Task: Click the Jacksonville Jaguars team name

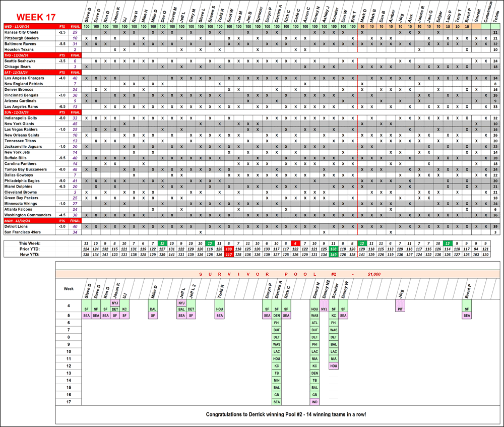Action: click(x=23, y=147)
